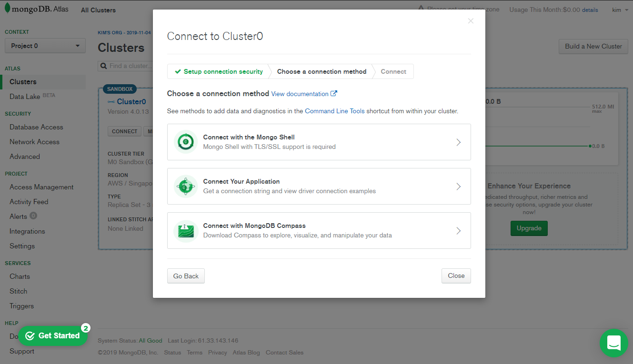Image resolution: width=633 pixels, height=364 pixels.
Task: Open the Command Line Tools link
Action: pyautogui.click(x=335, y=111)
